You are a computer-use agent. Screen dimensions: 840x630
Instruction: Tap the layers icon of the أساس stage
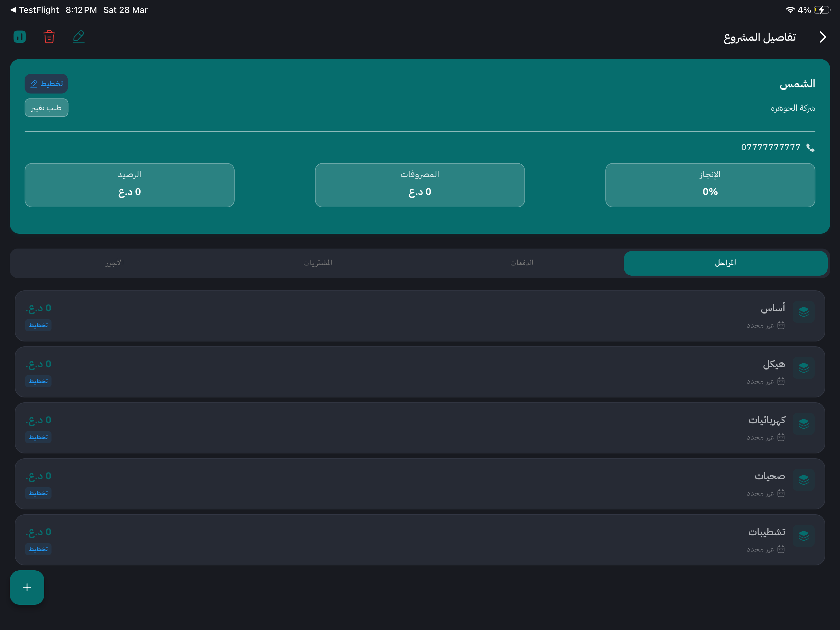pos(803,312)
